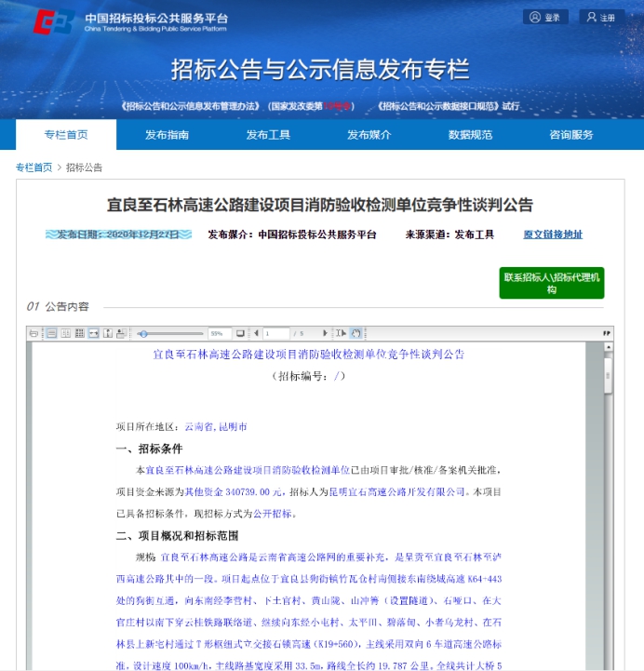
Task: Go to the previous PDF page arrow
Action: [257, 333]
